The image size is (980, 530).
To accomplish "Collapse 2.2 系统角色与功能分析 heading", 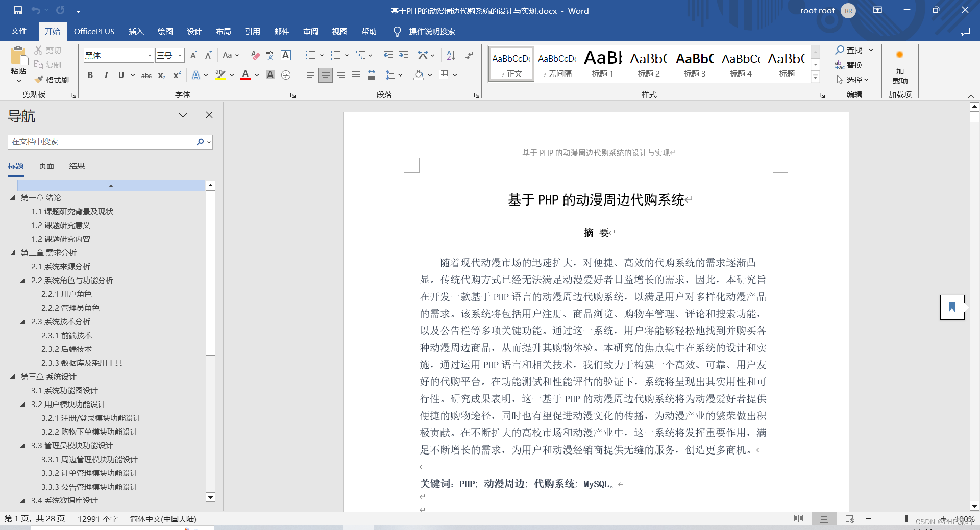I will (x=23, y=281).
